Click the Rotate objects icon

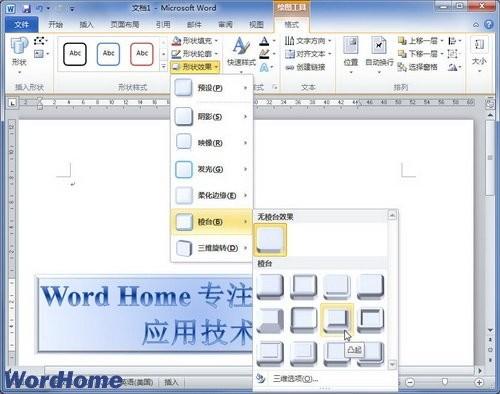click(454, 67)
